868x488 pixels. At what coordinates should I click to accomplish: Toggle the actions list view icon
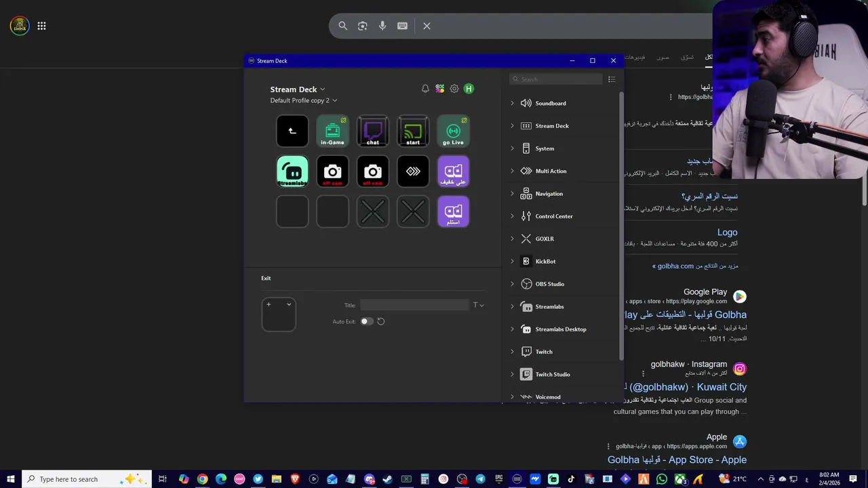point(612,79)
